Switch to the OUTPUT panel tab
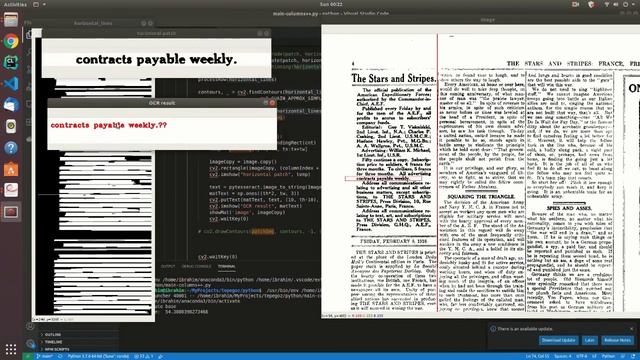Image resolution: width=640 pixels, height=360 pixels. (x=167, y=267)
